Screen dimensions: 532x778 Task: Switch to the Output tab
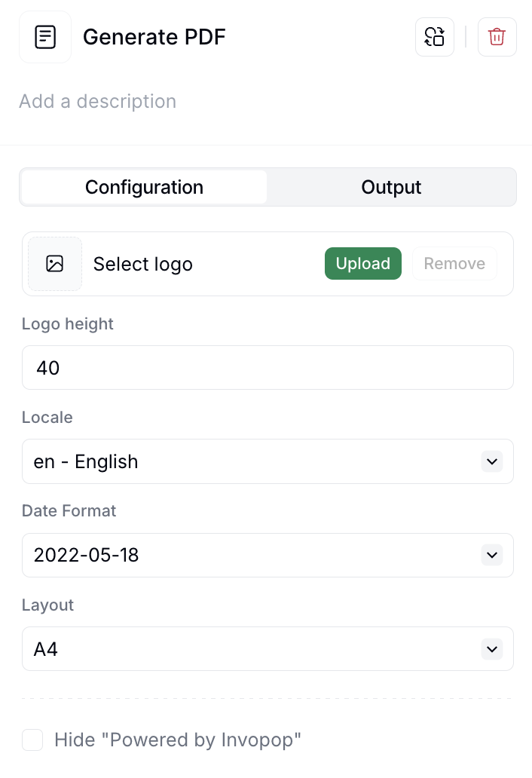tap(391, 187)
